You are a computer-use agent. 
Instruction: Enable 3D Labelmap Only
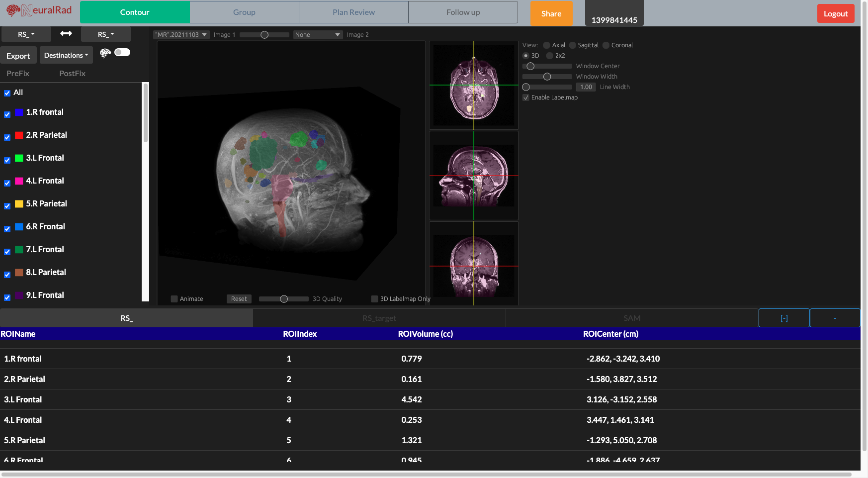[374, 298]
